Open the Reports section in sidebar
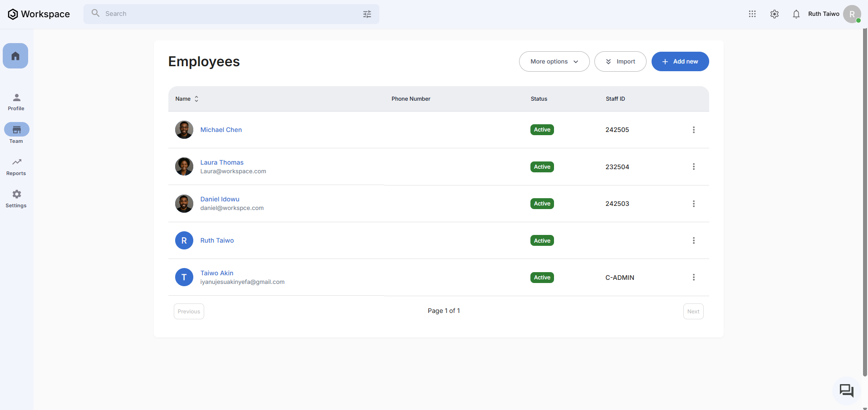This screenshot has height=410, width=868. [x=16, y=166]
